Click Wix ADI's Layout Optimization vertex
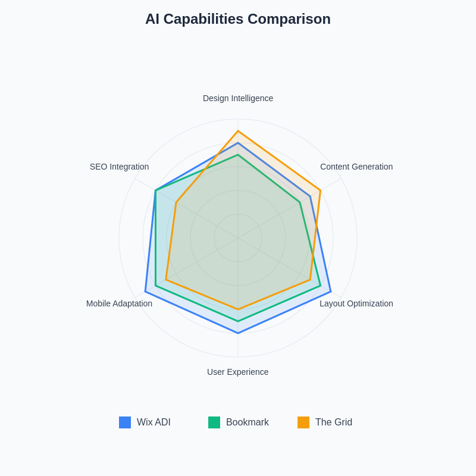476x476 pixels. click(331, 292)
